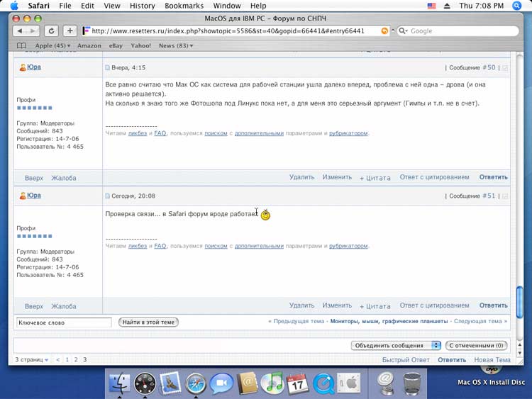The height and width of the screenshot is (399, 532).
Task: Launch QuickTime Player from the Dock
Action: click(323, 383)
